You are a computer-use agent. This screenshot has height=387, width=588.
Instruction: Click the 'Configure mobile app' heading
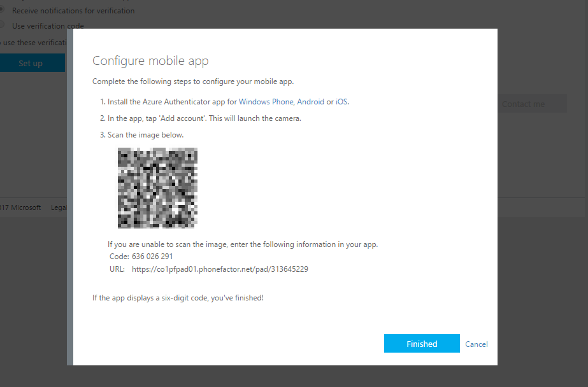tap(150, 60)
